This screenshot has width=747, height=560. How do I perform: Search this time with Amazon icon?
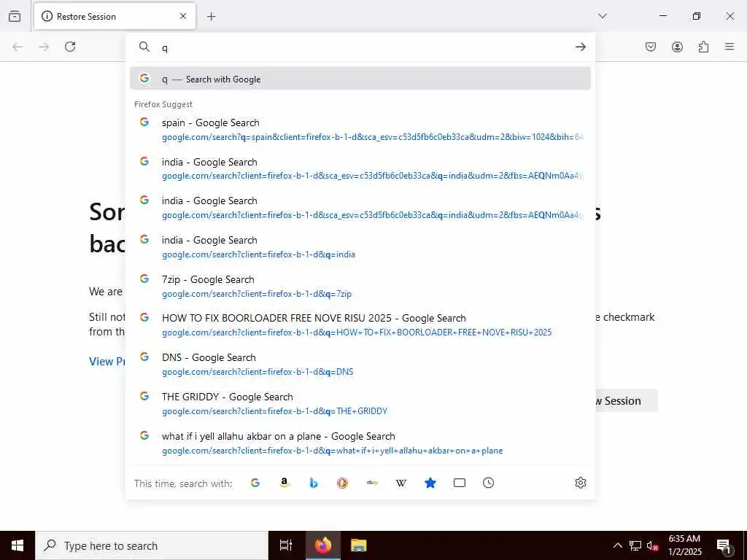pos(285,483)
